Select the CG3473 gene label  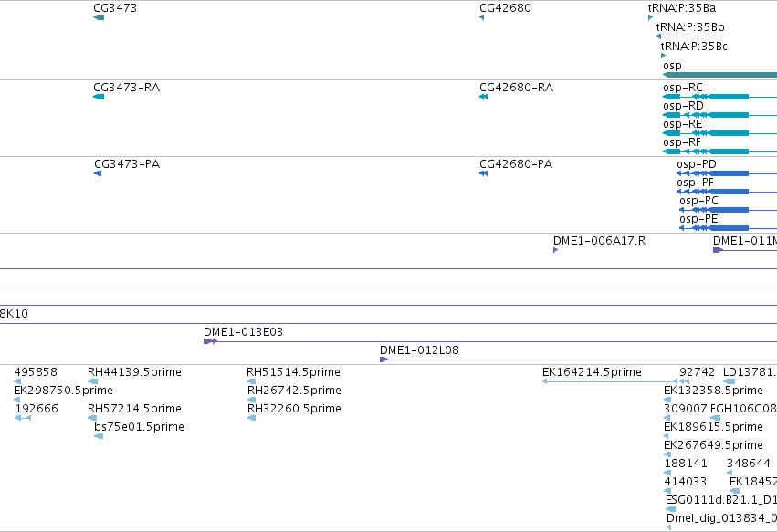(x=115, y=8)
